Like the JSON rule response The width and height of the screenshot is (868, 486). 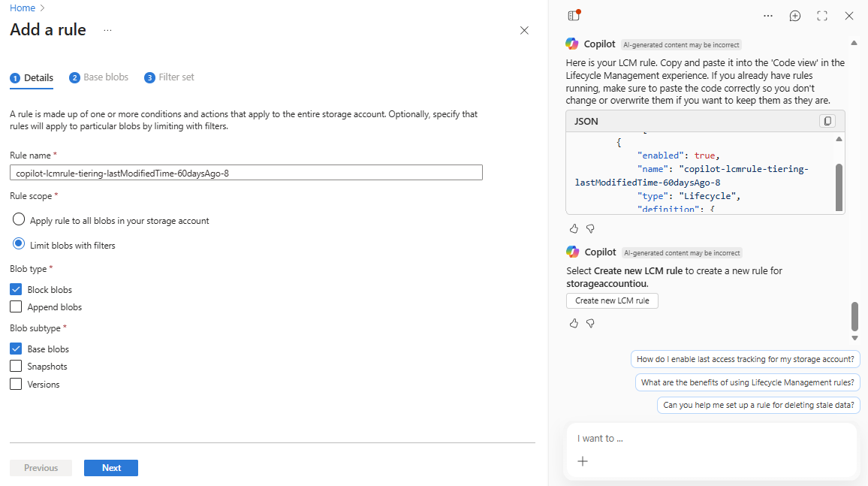(574, 228)
